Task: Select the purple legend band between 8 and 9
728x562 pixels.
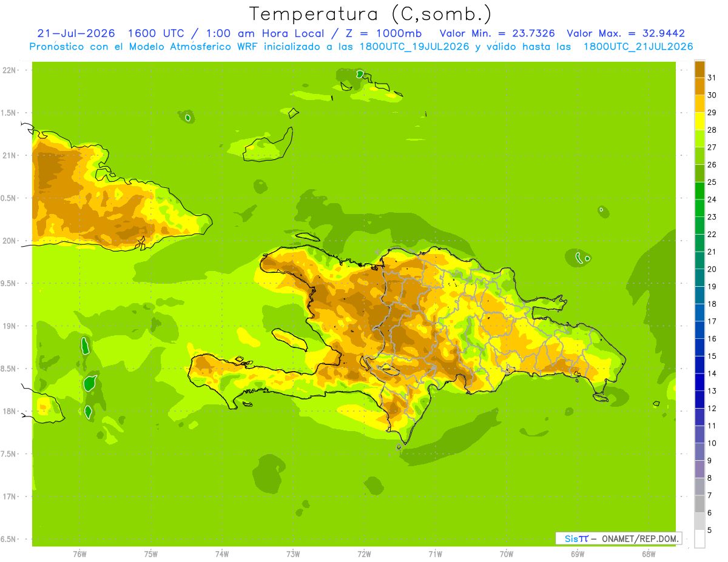Action: pyautogui.click(x=699, y=469)
